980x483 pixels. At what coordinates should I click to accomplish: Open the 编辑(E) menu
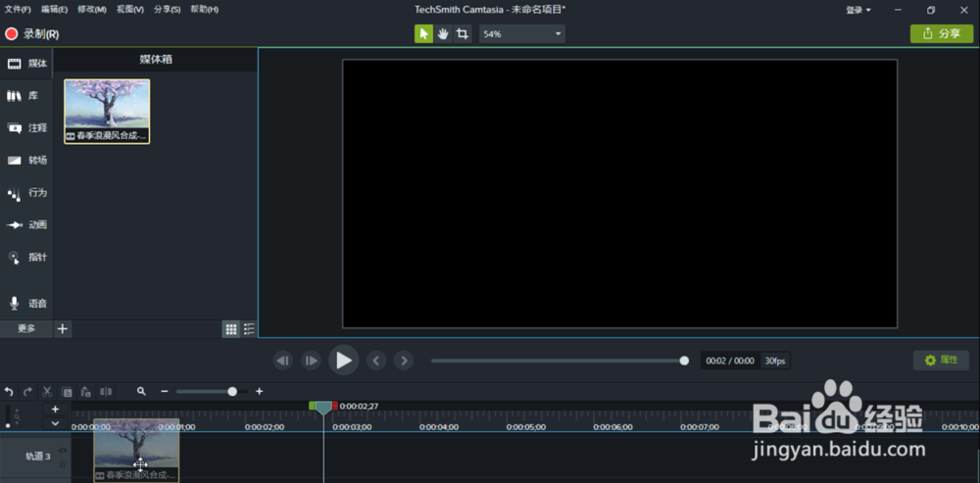(x=54, y=10)
